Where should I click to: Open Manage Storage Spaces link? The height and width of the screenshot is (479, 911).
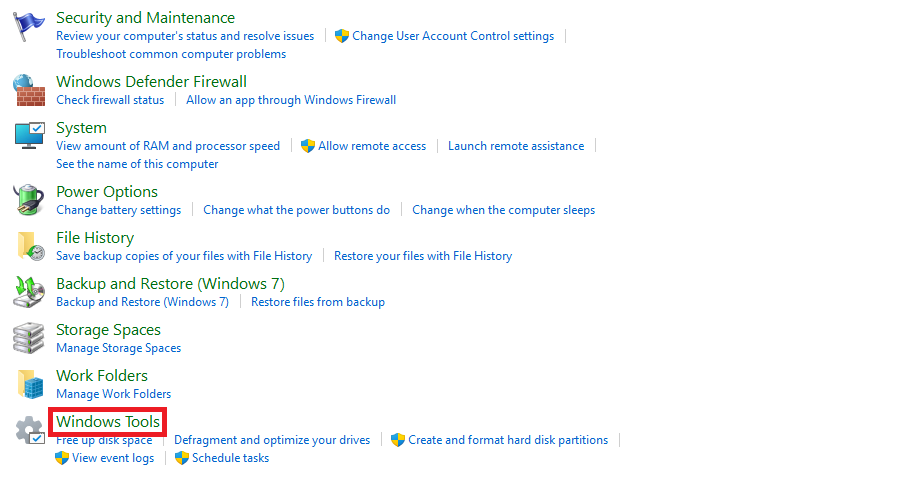pos(119,348)
